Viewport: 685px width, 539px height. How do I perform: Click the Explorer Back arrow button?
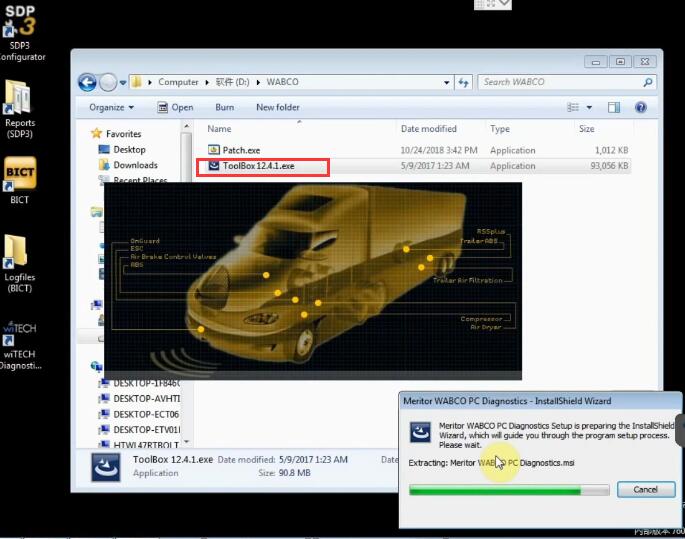pyautogui.click(x=87, y=82)
